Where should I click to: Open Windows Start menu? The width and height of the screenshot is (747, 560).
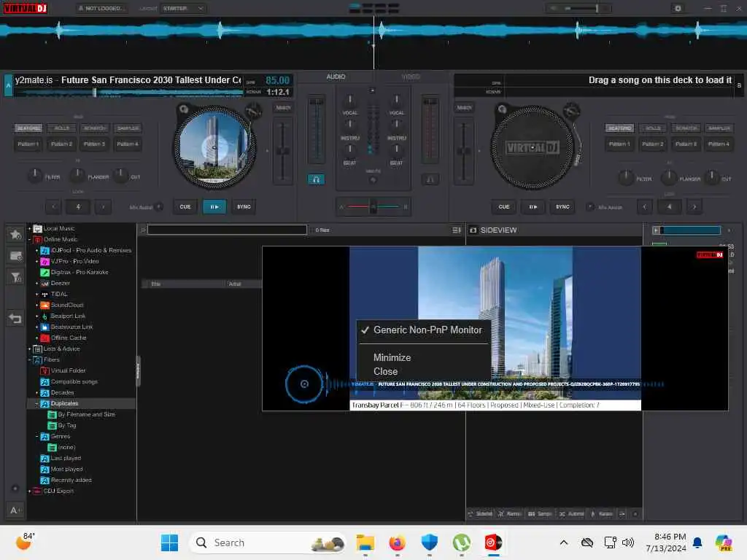(x=169, y=542)
